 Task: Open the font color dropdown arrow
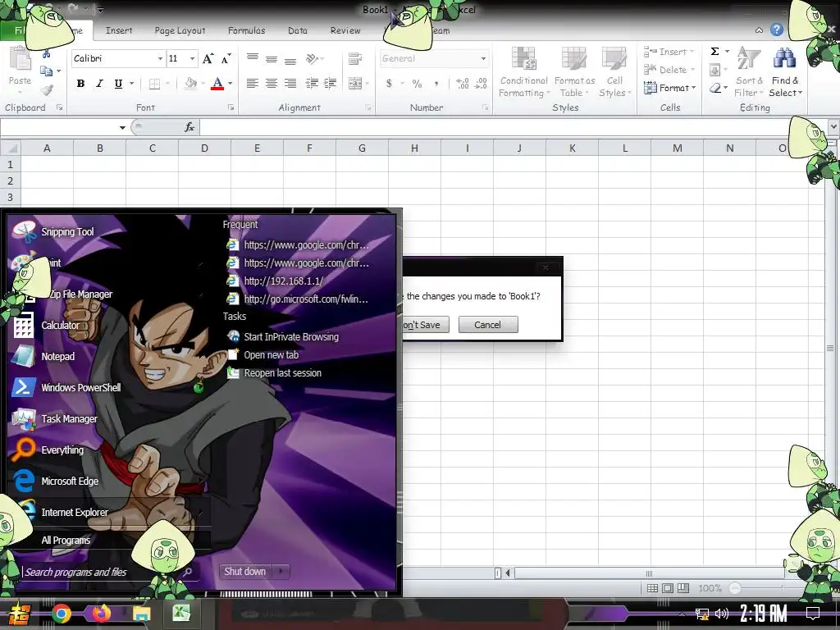pos(231,84)
